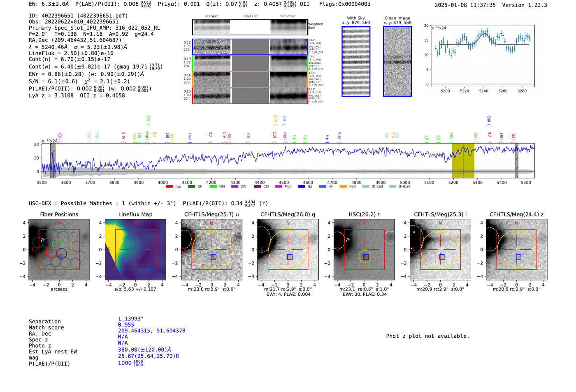
Task: Click the text 'Obs: 20220622v010_4022396651'
Action: [74, 22]
